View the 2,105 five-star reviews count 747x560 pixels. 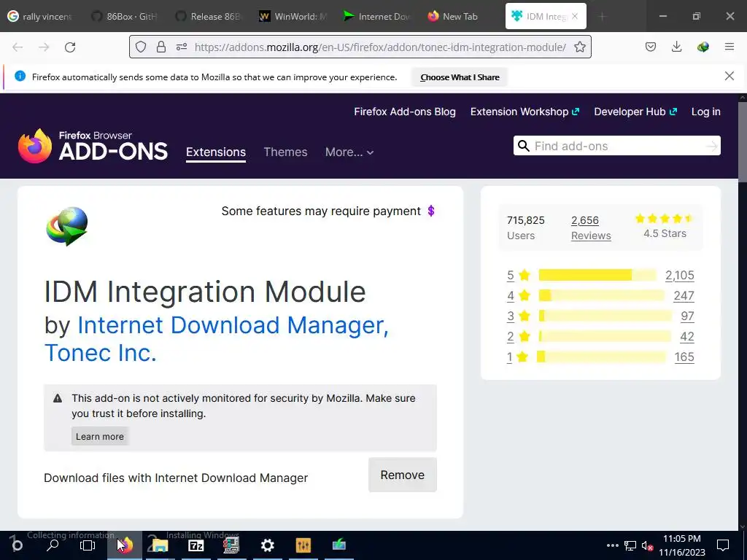pos(679,275)
